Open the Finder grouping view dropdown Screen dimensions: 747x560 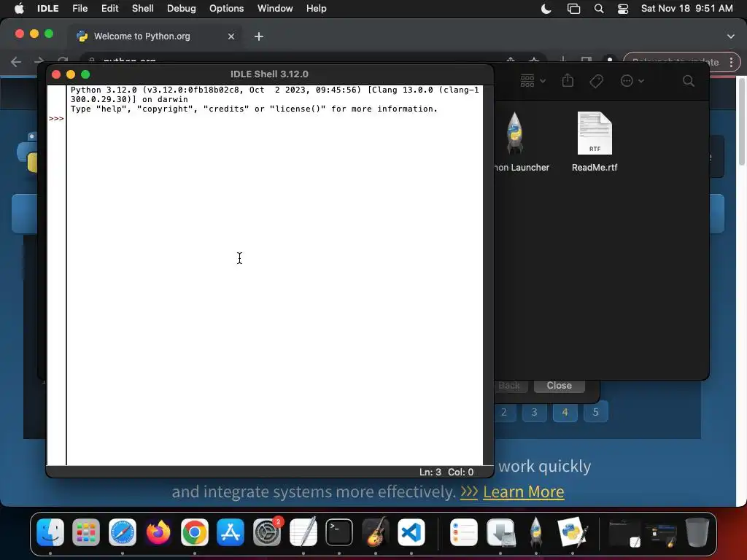533,81
